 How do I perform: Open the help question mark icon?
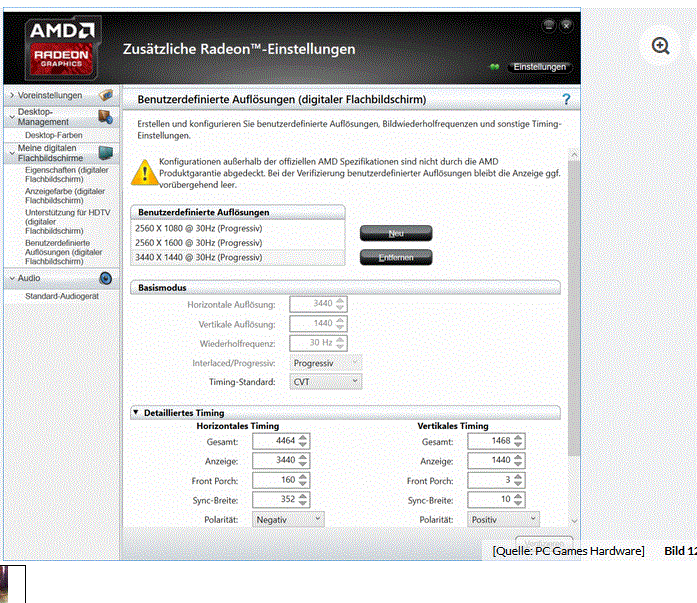coord(566,99)
